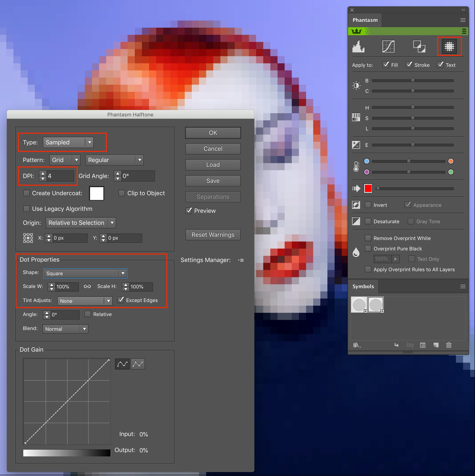The height and width of the screenshot is (476, 475).
Task: Click the New Symbol icon
Action: pos(436,345)
